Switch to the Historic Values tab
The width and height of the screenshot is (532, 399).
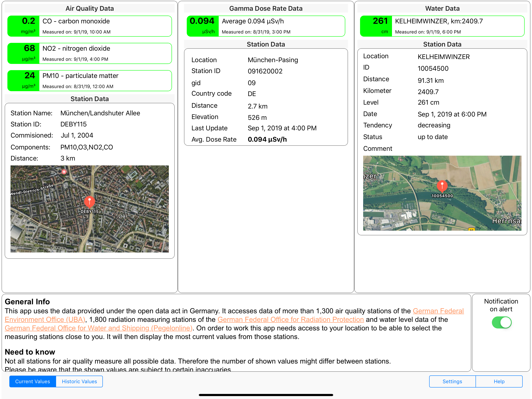coord(79,381)
